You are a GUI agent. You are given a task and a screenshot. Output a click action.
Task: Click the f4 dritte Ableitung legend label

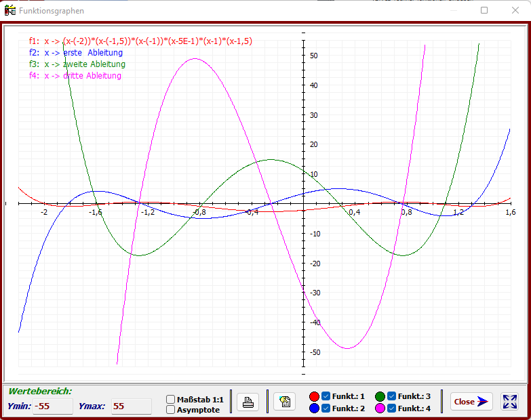[x=75, y=76]
